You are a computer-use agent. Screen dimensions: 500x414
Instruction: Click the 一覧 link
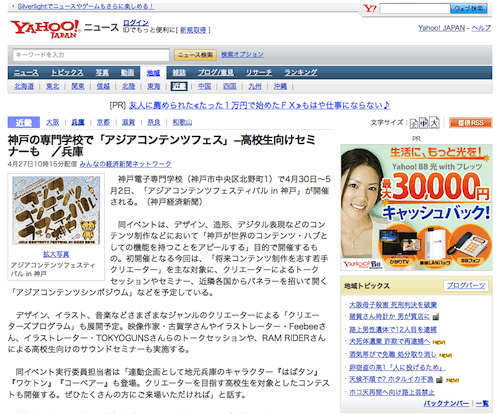coord(482,403)
